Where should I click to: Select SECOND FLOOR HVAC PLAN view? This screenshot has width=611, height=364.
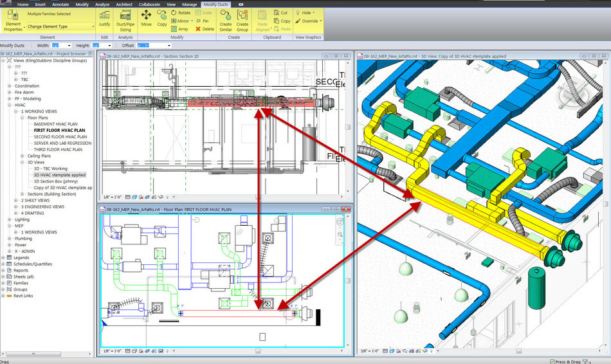pyautogui.click(x=60, y=137)
